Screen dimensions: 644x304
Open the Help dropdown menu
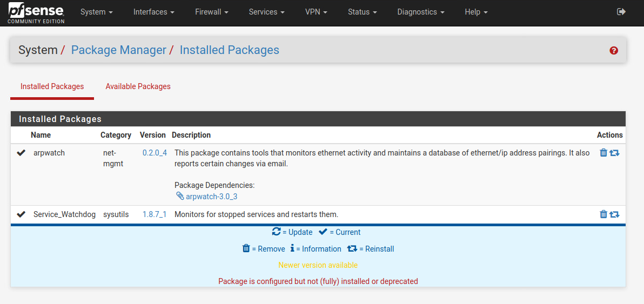tap(477, 12)
